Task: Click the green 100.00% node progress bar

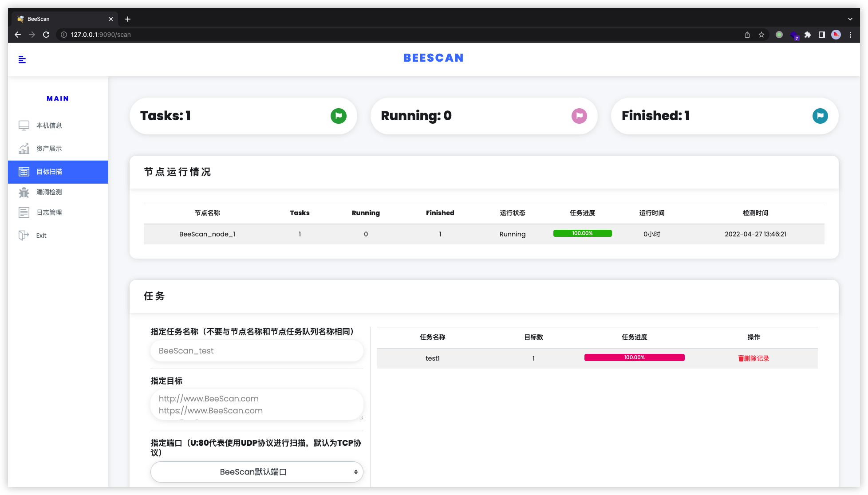Action: click(x=582, y=233)
